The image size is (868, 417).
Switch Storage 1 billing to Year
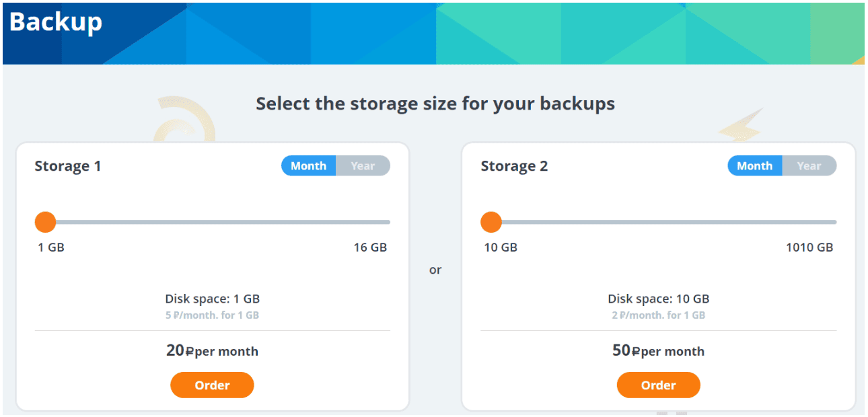pos(363,166)
